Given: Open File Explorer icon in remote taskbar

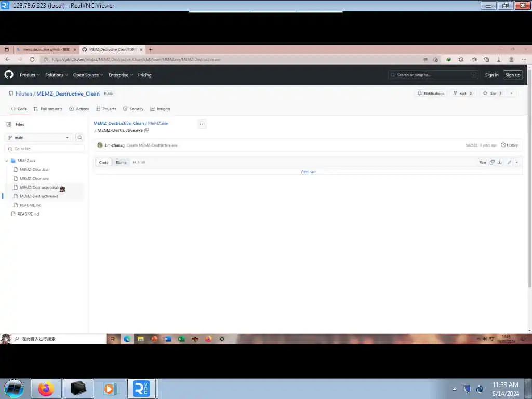Looking at the screenshot, I should pos(140,339).
